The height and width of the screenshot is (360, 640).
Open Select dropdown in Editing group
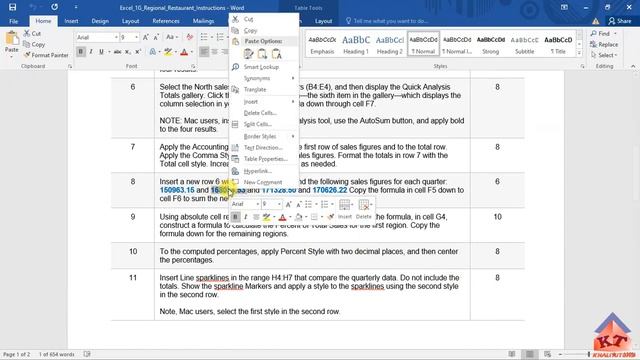tap(604, 55)
